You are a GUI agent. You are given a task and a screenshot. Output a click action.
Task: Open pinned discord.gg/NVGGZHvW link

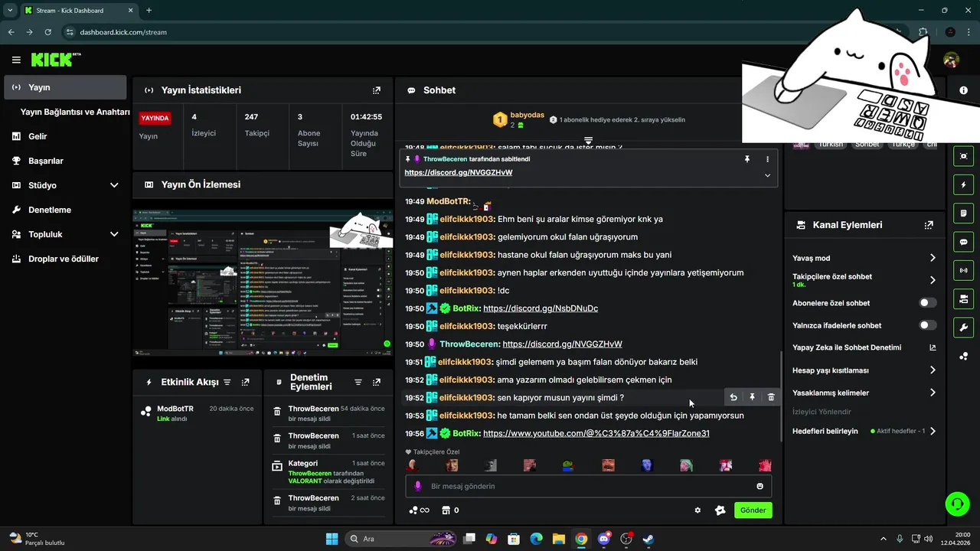coord(459,173)
